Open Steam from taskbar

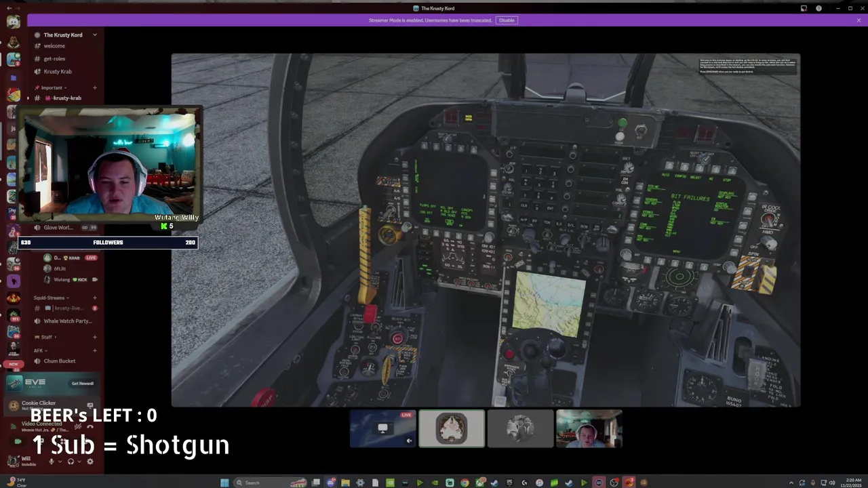click(494, 483)
